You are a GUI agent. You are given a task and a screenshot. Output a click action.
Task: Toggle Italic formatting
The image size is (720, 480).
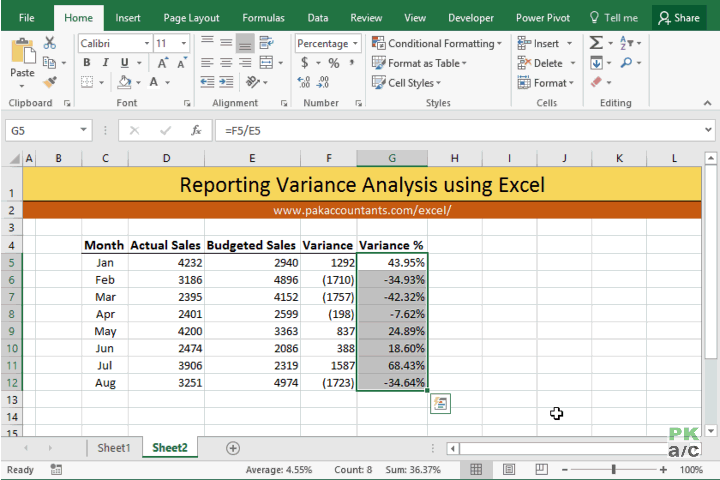[106, 62]
